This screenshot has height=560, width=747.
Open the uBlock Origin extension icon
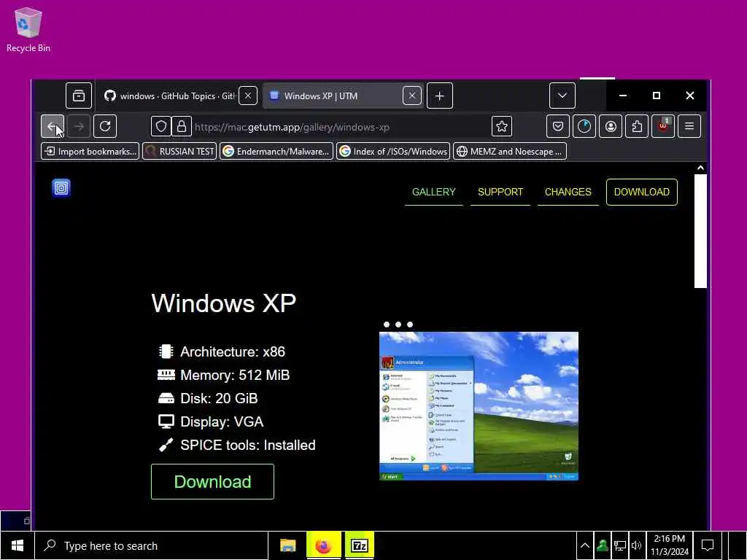663,126
